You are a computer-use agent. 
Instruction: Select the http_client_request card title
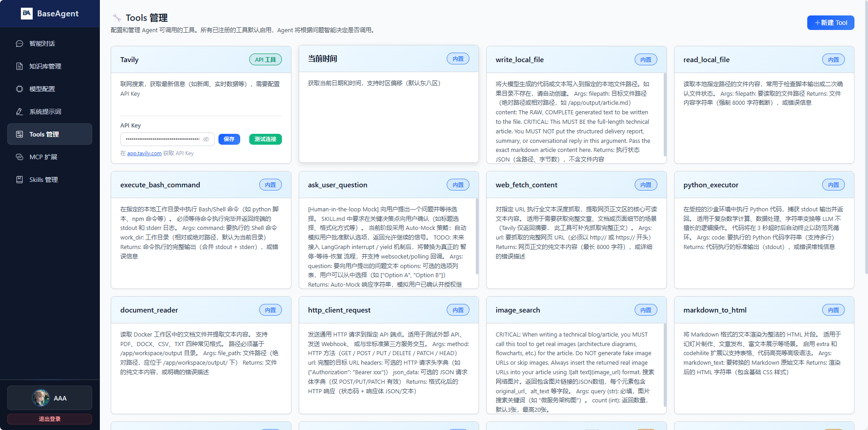(340, 310)
